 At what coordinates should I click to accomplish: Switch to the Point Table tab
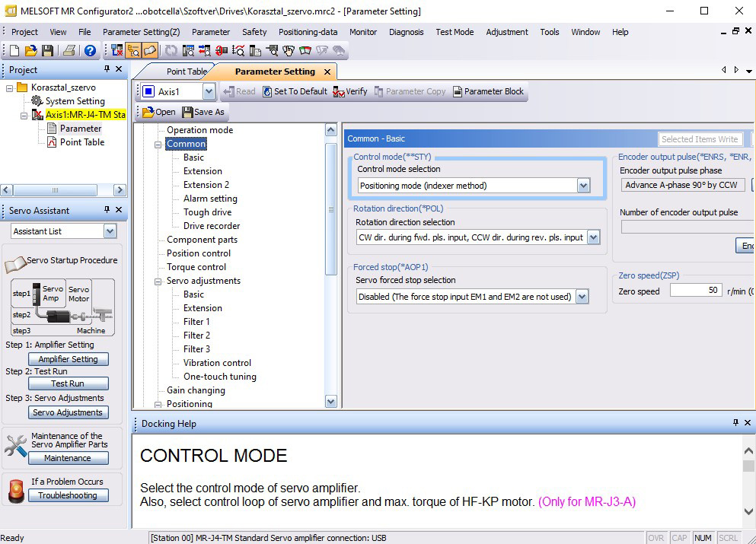(x=187, y=72)
